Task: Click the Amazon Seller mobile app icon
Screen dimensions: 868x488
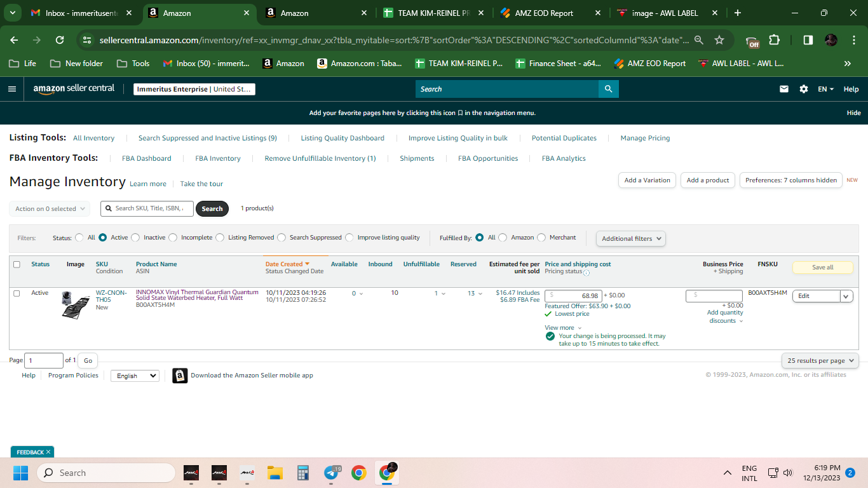Action: [x=180, y=376]
